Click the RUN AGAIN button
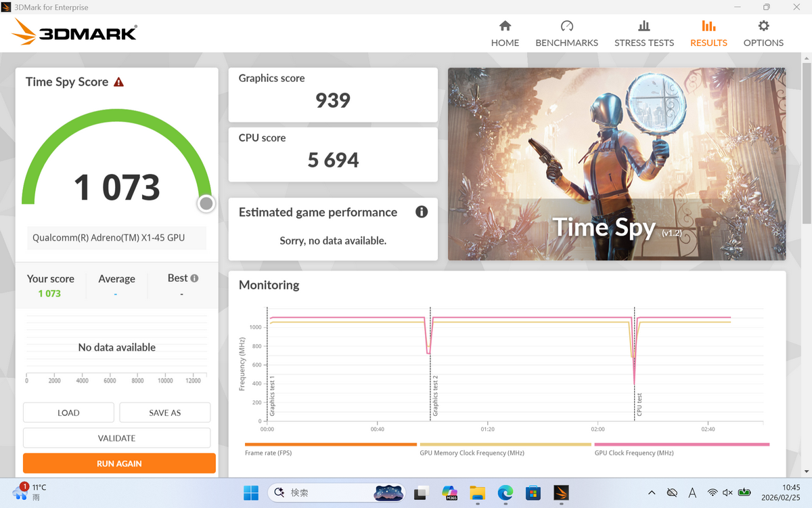The image size is (812, 508). pos(119,463)
